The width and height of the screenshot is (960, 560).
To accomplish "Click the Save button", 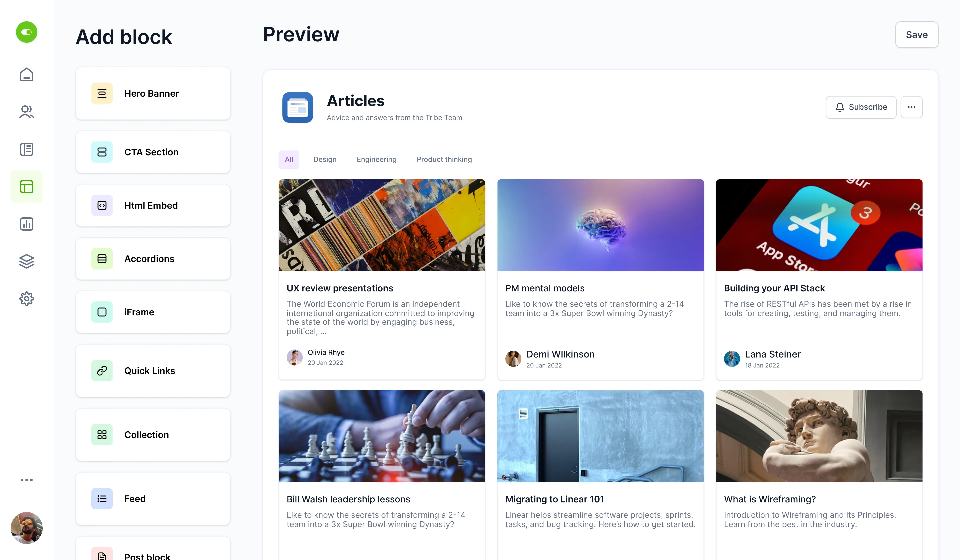I will point(917,34).
